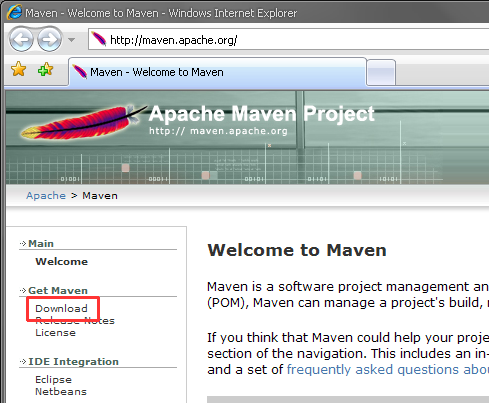The height and width of the screenshot is (403, 489).
Task: Focus the address bar URL field
Action: click(x=289, y=39)
